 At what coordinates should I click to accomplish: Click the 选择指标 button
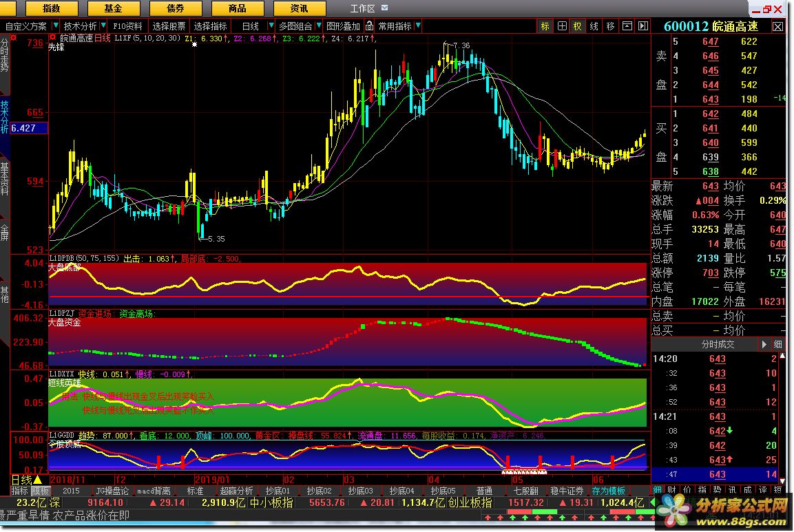coord(211,26)
